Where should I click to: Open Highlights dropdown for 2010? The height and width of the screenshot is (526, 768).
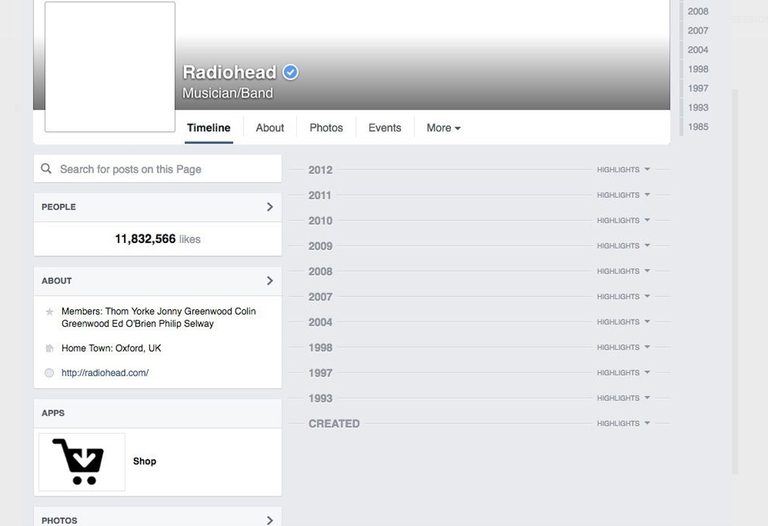tap(623, 220)
